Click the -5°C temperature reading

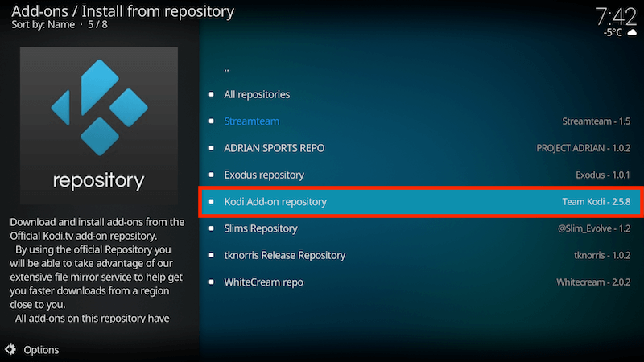(613, 32)
